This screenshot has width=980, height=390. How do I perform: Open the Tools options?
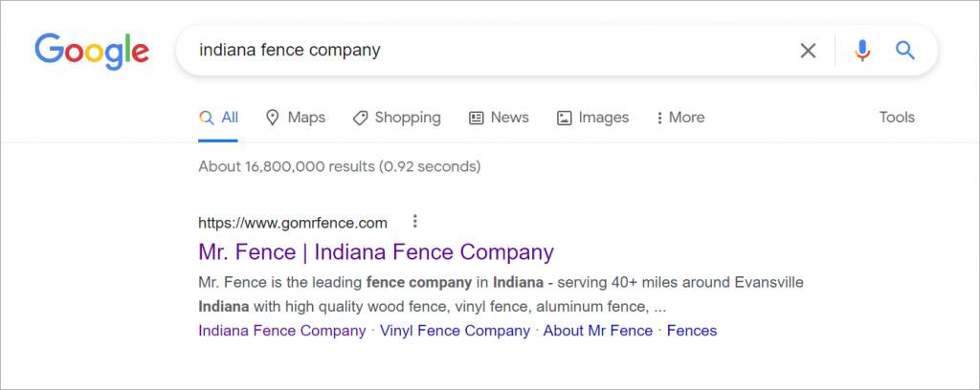coord(897,118)
